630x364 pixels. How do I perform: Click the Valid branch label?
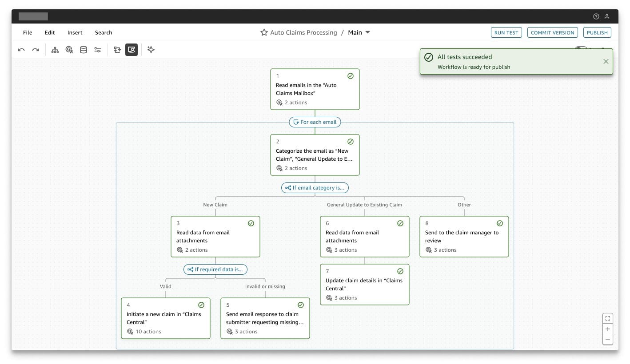click(165, 286)
